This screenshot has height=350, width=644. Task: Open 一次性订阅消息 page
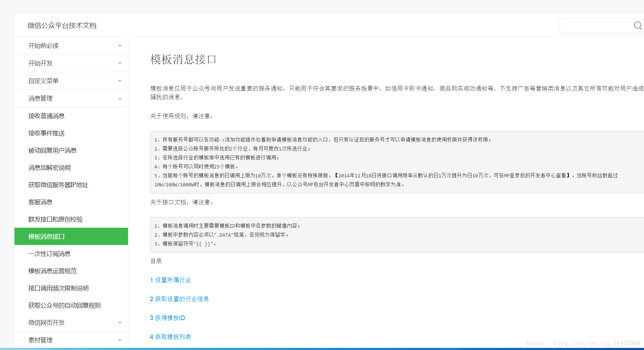coord(49,254)
